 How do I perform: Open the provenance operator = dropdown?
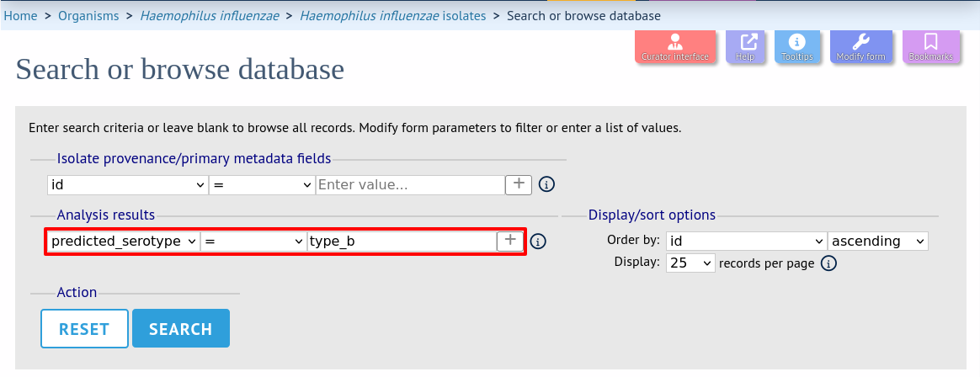pyautogui.click(x=261, y=185)
